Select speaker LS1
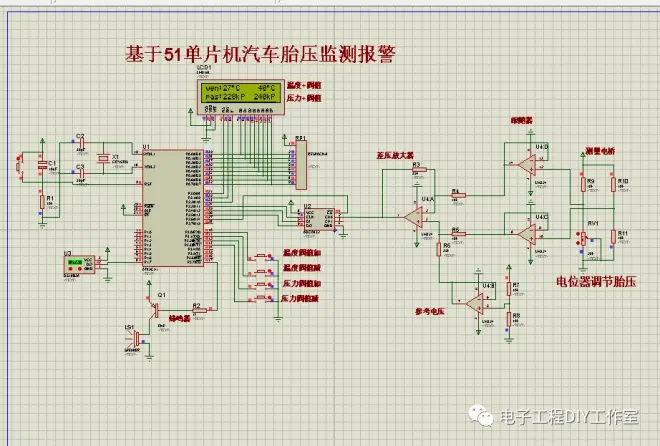The width and height of the screenshot is (660, 446). 134,339
